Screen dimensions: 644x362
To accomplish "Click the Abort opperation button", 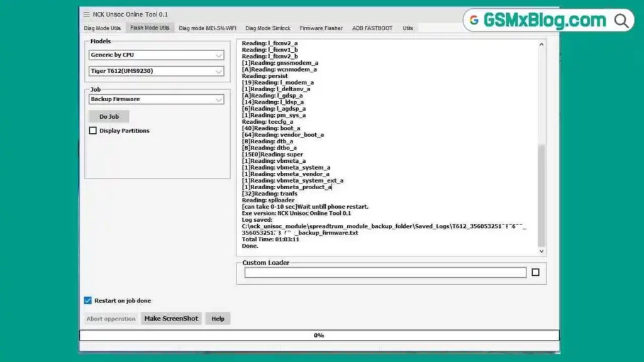I will tap(111, 319).
